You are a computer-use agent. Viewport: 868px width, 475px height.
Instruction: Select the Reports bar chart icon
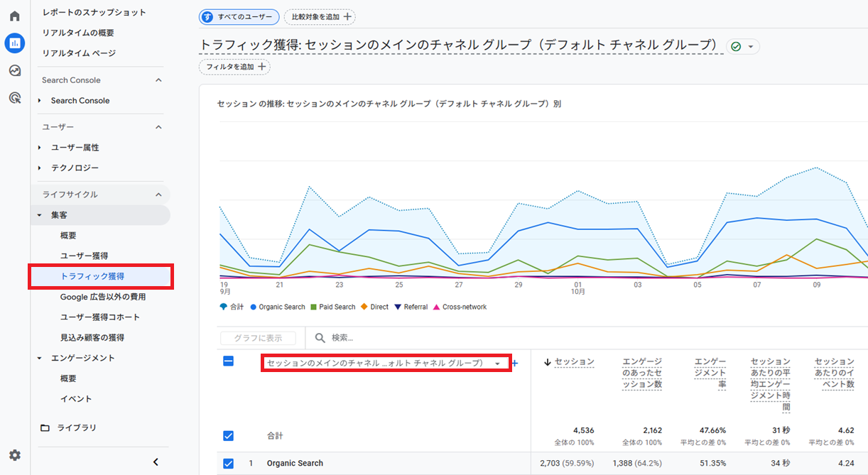(x=15, y=43)
